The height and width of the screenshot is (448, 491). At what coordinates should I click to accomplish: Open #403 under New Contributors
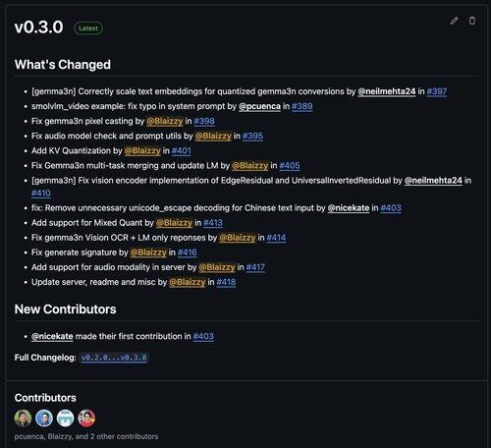pyautogui.click(x=203, y=336)
